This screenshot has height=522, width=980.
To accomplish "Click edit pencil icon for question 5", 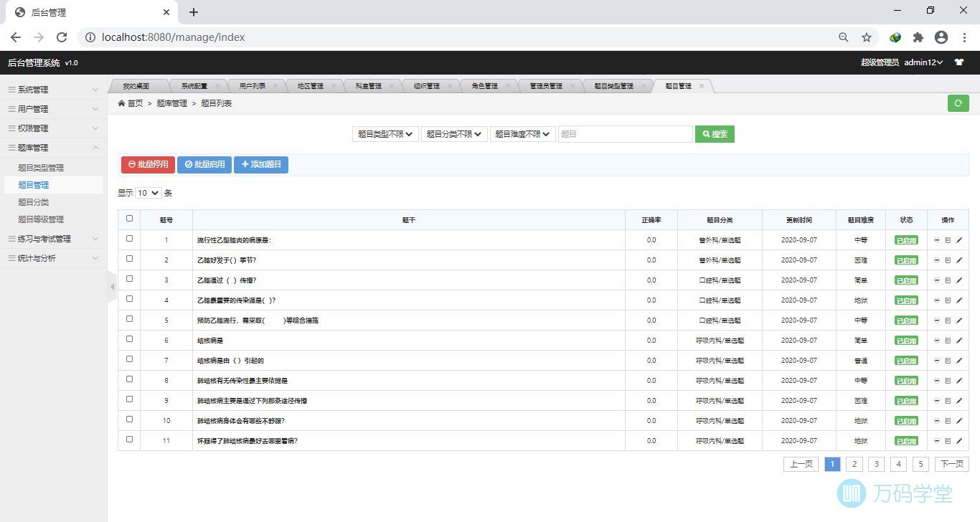I will point(959,321).
